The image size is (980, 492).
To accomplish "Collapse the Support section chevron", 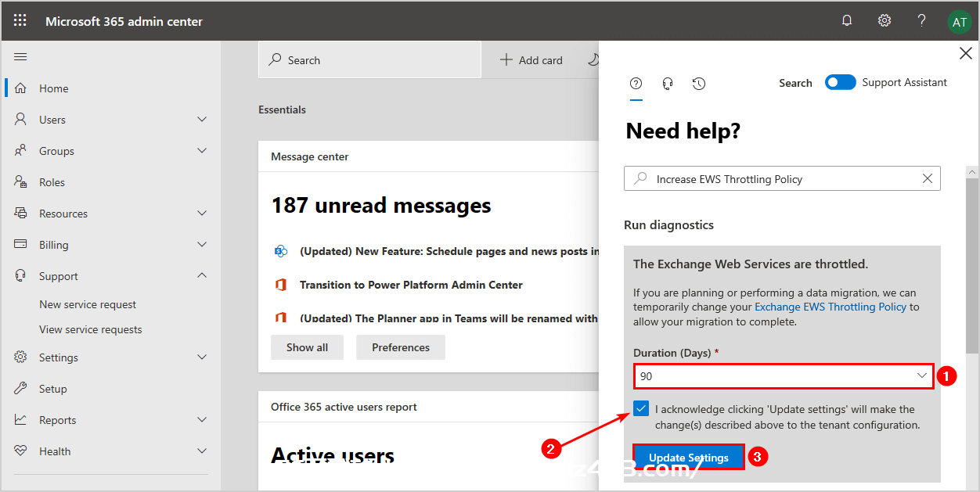I will pos(202,276).
